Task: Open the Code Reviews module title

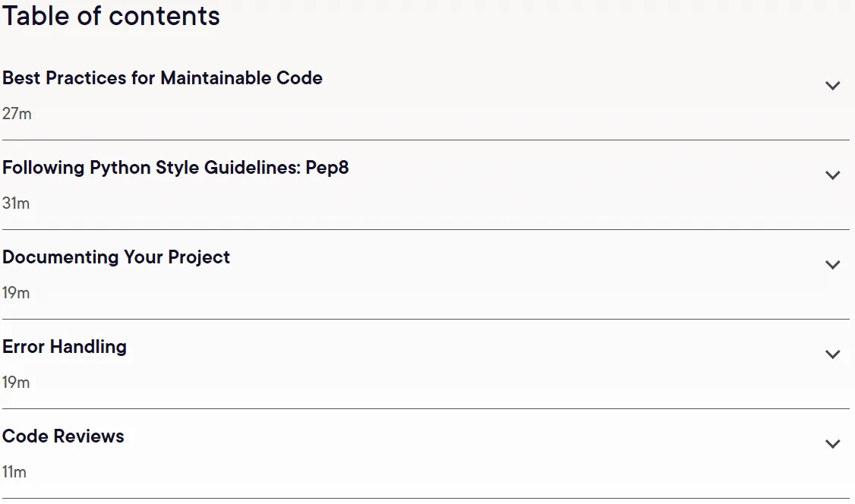Action: tap(63, 436)
